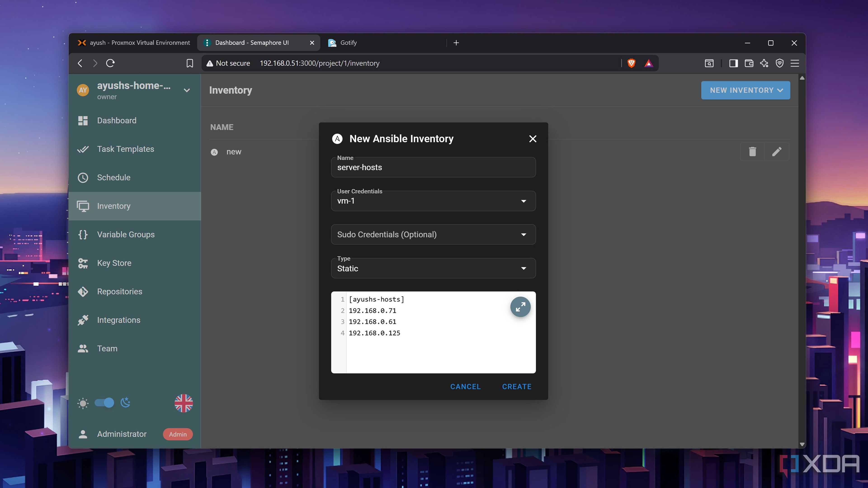Open Brave VPN shield icon

pos(779,63)
